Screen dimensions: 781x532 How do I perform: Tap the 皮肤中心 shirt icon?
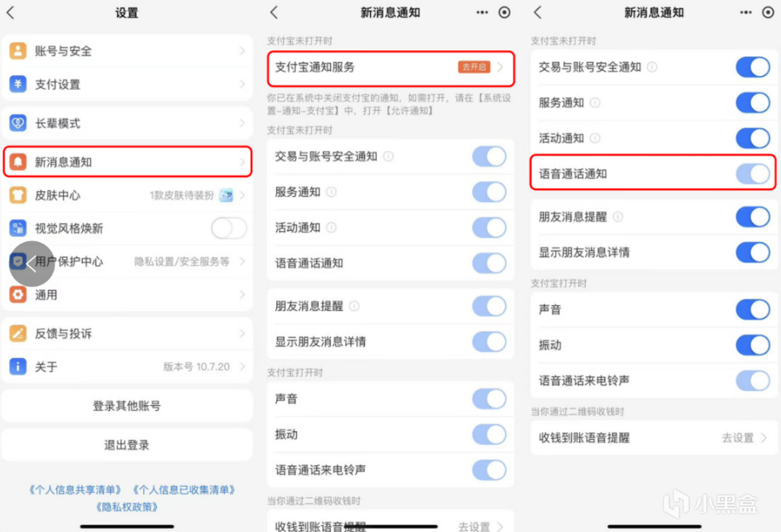pyautogui.click(x=18, y=195)
